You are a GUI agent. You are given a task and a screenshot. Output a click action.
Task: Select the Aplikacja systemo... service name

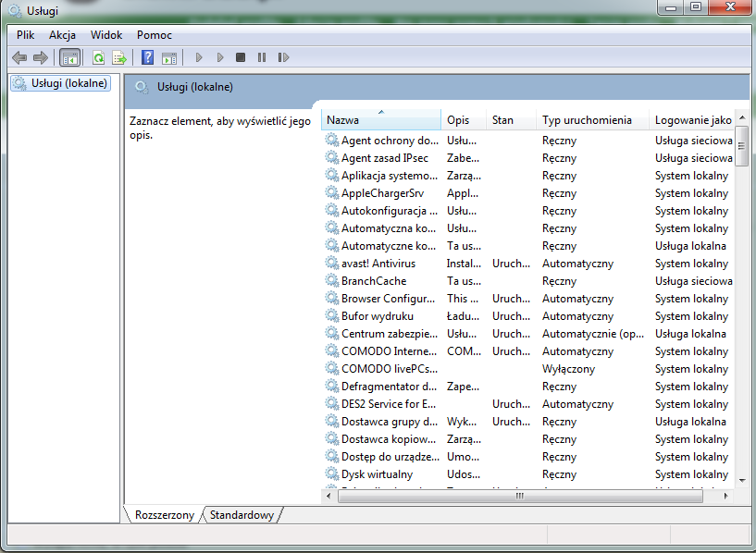coord(390,176)
